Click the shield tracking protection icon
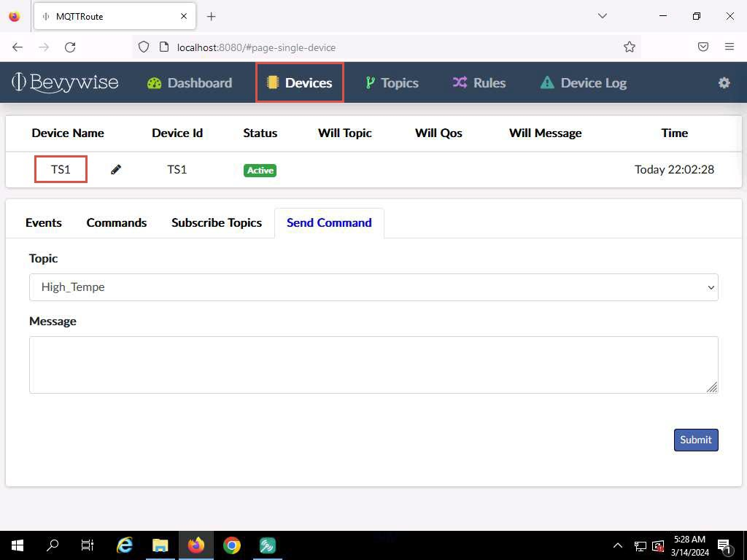Screen dimensions: 747x560 [x=144, y=47]
